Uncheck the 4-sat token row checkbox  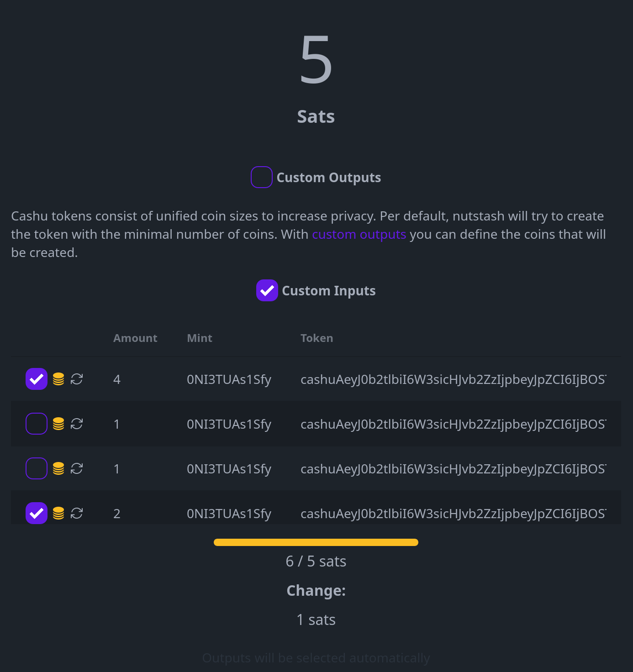pyautogui.click(x=37, y=379)
